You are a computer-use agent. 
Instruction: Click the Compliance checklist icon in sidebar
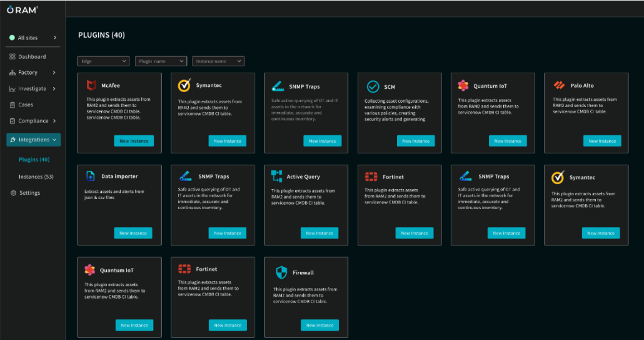pyautogui.click(x=13, y=121)
